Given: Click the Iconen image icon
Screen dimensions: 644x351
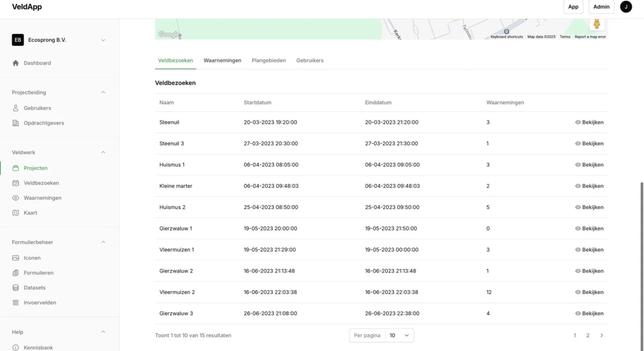Looking at the screenshot, I should point(16,258).
